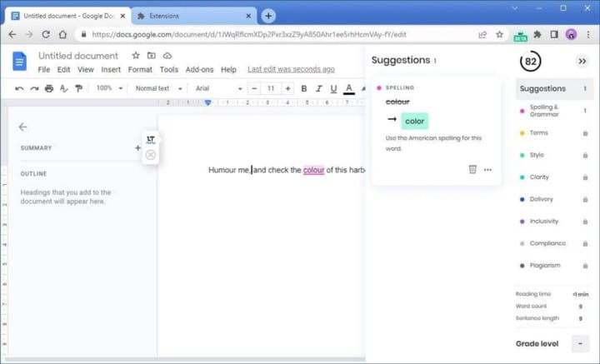Open the Insert menu
This screenshot has height=364, width=600.
111,70
